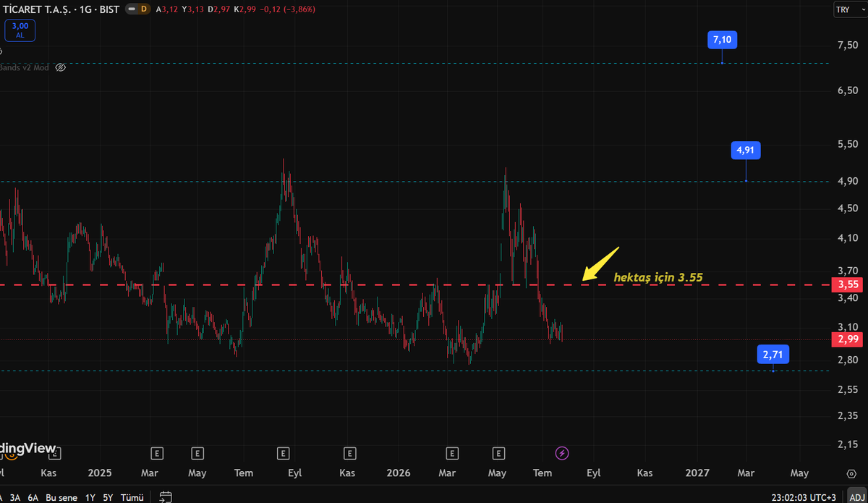
Task: Click the purple lightning event icon
Action: coord(562,454)
